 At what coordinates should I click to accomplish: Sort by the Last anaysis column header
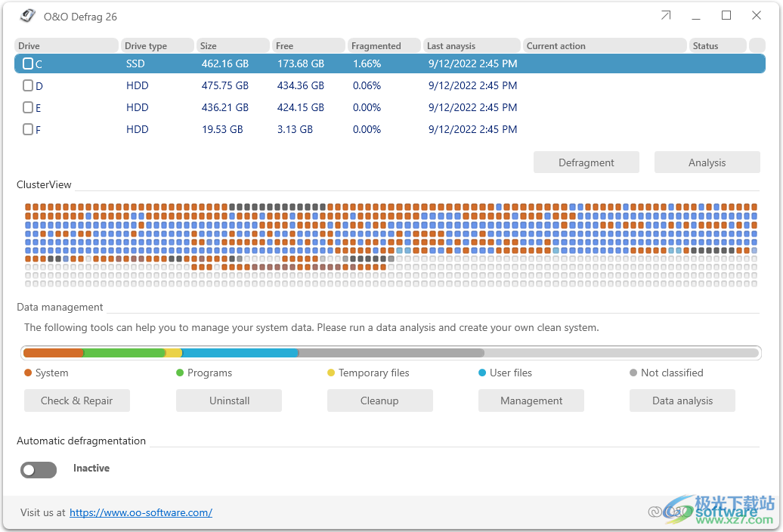(472, 45)
